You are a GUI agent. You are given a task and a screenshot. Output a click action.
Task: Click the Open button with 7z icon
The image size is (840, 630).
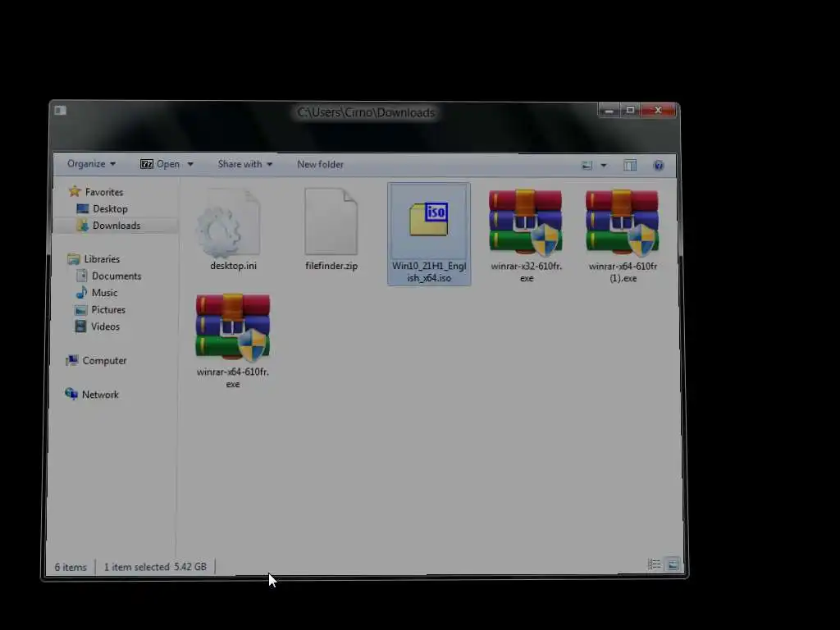[x=160, y=164]
